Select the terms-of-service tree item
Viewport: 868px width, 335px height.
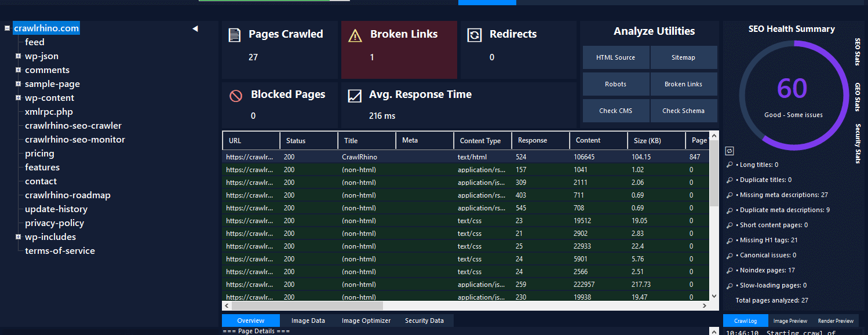60,250
